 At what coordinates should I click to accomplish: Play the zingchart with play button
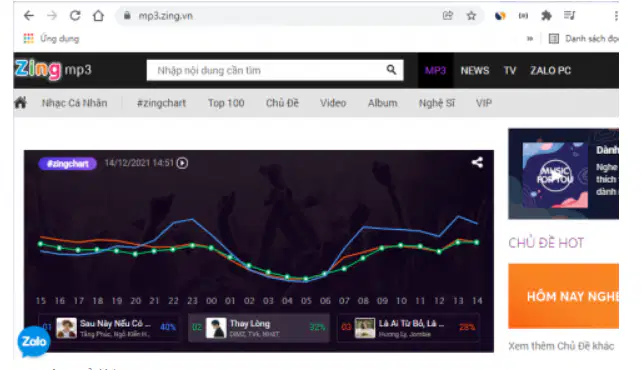click(182, 163)
